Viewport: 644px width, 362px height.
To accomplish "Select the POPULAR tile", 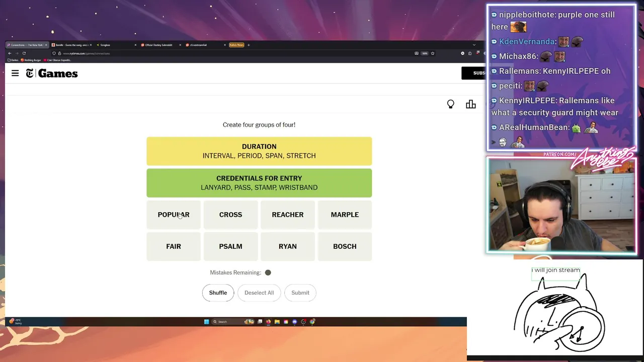I will pyautogui.click(x=174, y=215).
